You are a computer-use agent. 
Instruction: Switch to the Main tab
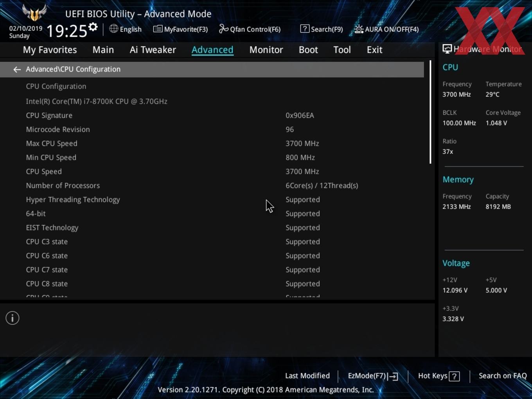103,50
